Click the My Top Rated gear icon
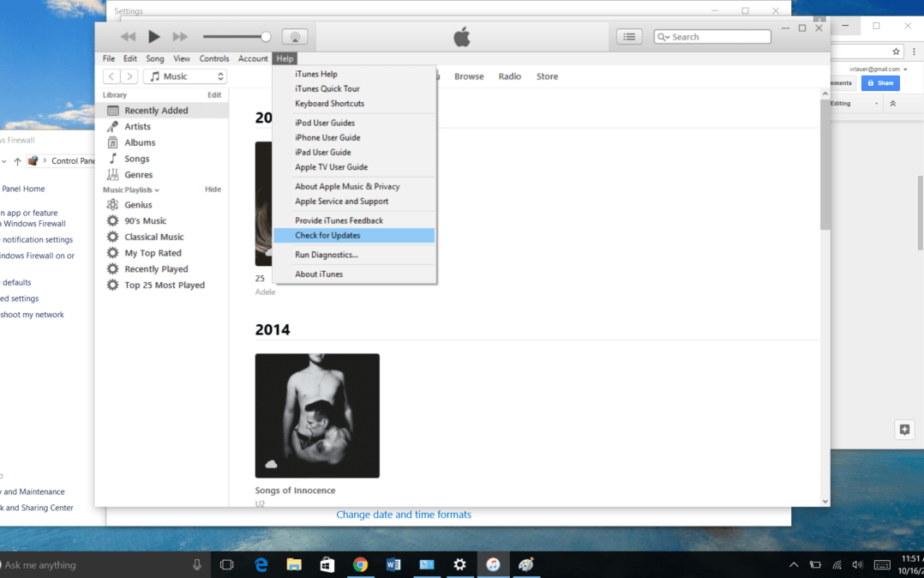Screen dimensions: 924x578 click(112, 252)
